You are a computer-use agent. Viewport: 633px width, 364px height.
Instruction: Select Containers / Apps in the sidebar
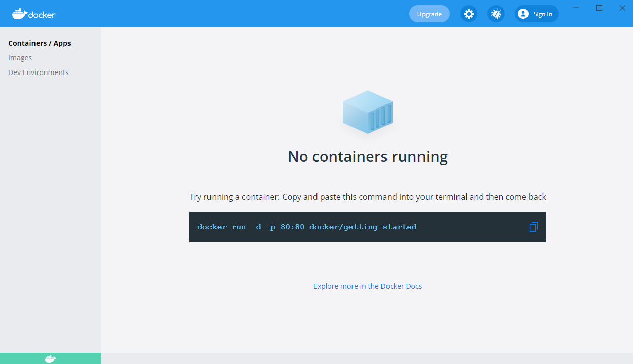[x=40, y=43]
